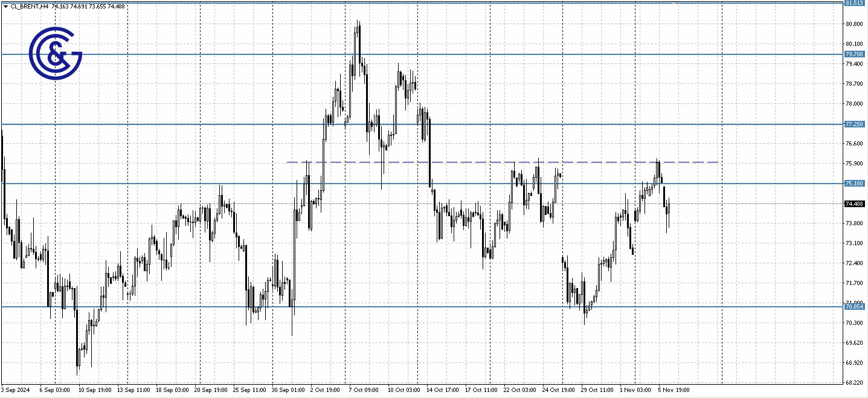Click the highest candlestick peak near 7 Oct
Viewport: 868px width, 398px height.
coord(359,22)
